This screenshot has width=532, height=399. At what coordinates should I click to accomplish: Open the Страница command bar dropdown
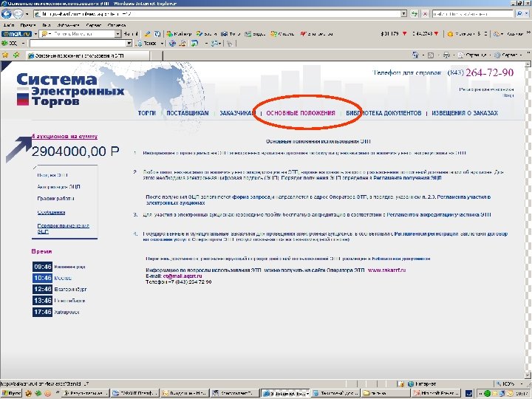pyautogui.click(x=473, y=55)
